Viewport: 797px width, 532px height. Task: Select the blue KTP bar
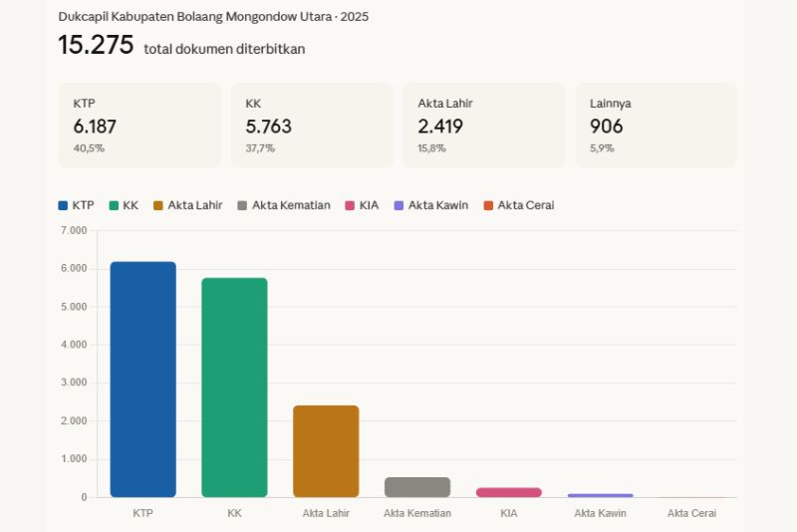click(x=142, y=379)
